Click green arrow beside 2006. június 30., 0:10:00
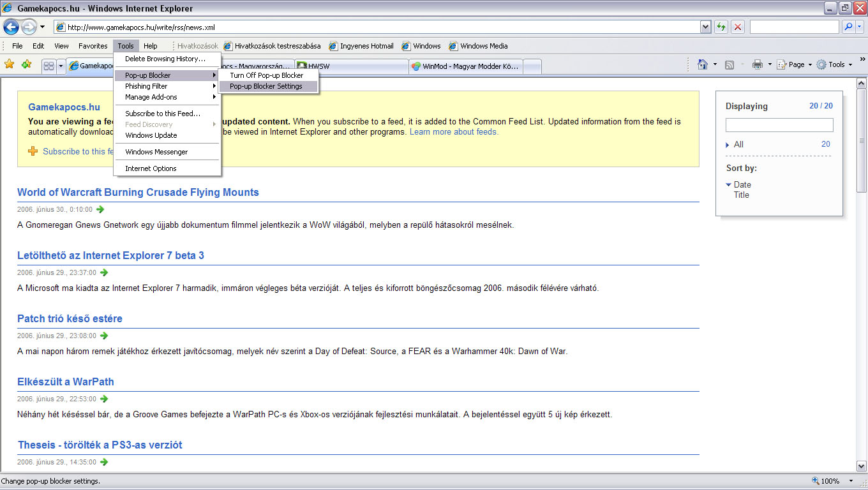 coord(100,209)
